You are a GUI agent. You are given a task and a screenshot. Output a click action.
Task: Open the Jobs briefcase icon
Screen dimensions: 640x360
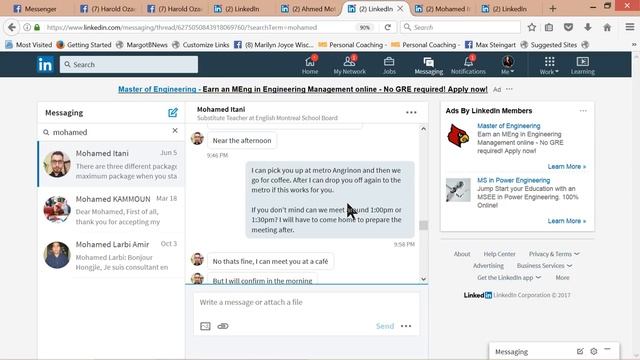(389, 65)
